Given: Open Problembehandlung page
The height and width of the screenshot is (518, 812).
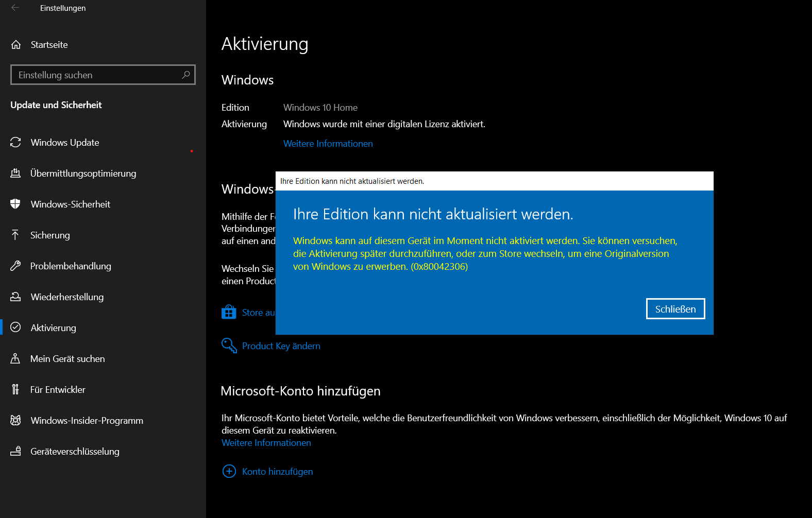Looking at the screenshot, I should pos(103,266).
